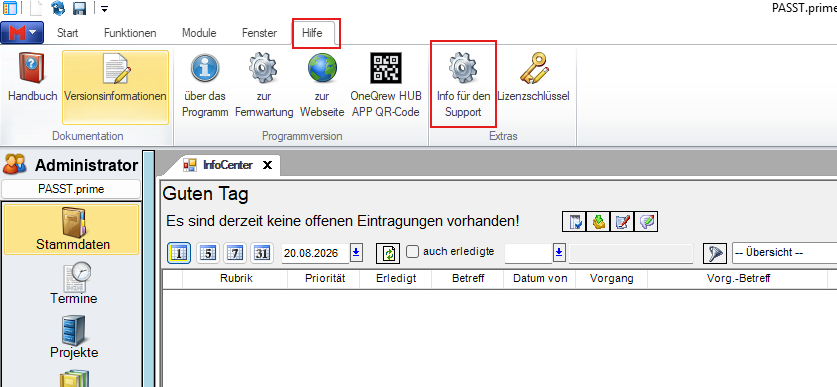Image resolution: width=837 pixels, height=387 pixels.
Task: Open dropdown arrow next to auch erledigte field
Action: click(x=559, y=253)
